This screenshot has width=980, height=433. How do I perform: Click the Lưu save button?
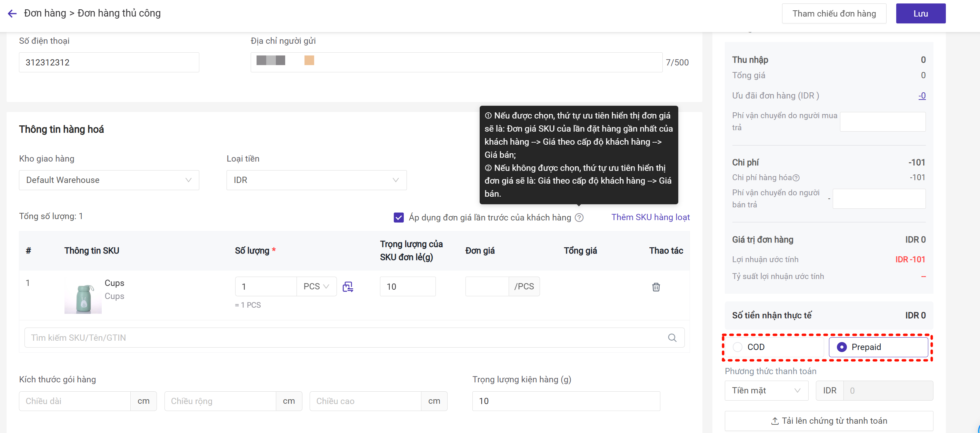920,14
